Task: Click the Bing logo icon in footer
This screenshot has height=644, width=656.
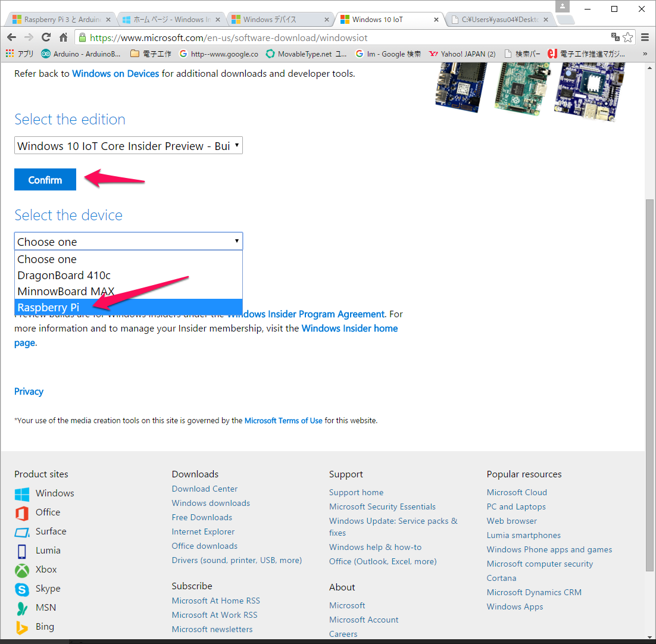Action: click(x=22, y=627)
